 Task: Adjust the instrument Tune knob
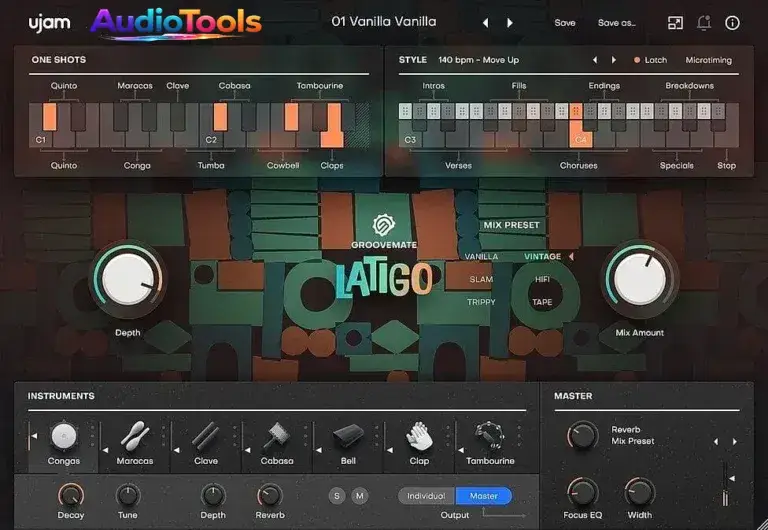coord(128,496)
